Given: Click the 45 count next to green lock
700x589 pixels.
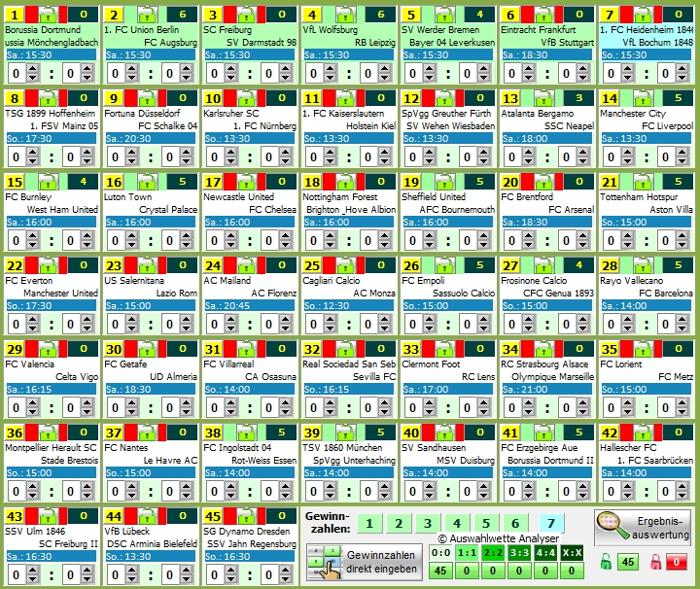Looking at the screenshot, I should [628, 562].
